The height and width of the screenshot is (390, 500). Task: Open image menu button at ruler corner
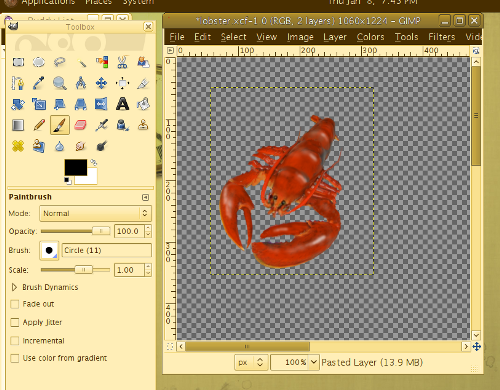[170, 51]
